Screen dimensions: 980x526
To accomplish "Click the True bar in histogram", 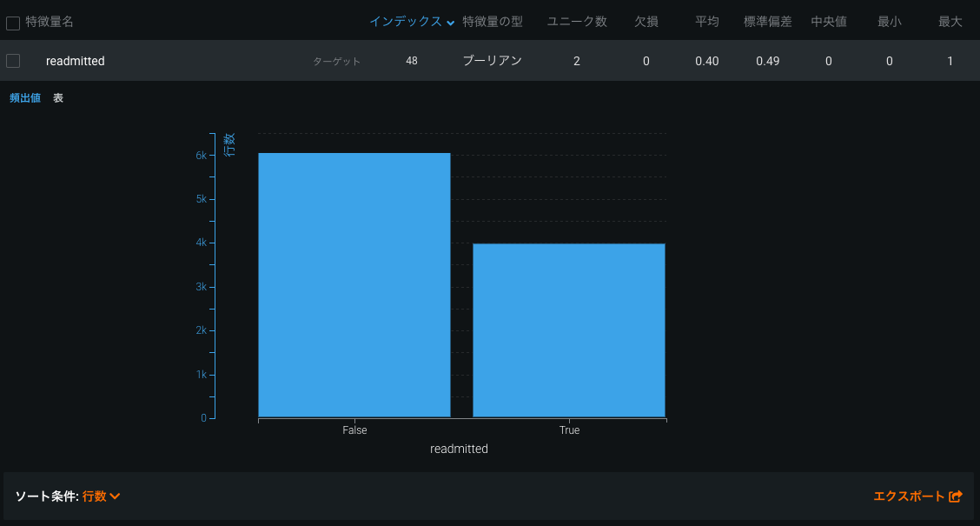I will (569, 330).
